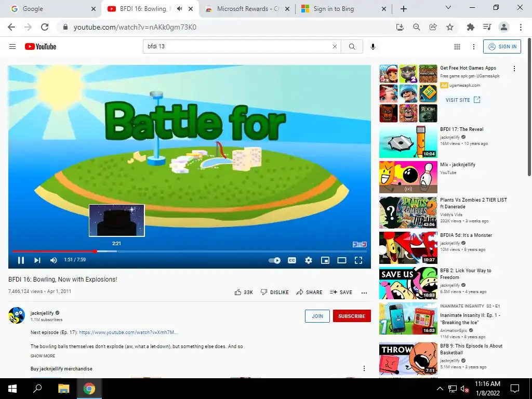Reload the current page
The width and height of the screenshot is (532, 399).
point(45,27)
